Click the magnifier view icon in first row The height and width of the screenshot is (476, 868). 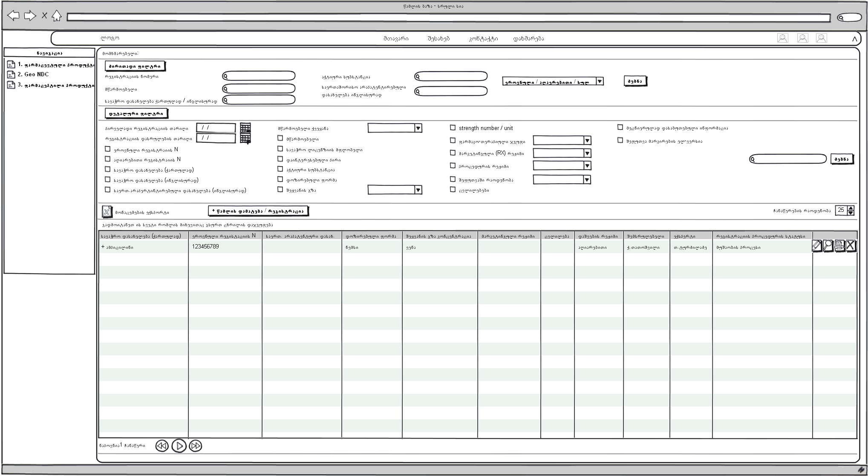click(x=828, y=246)
